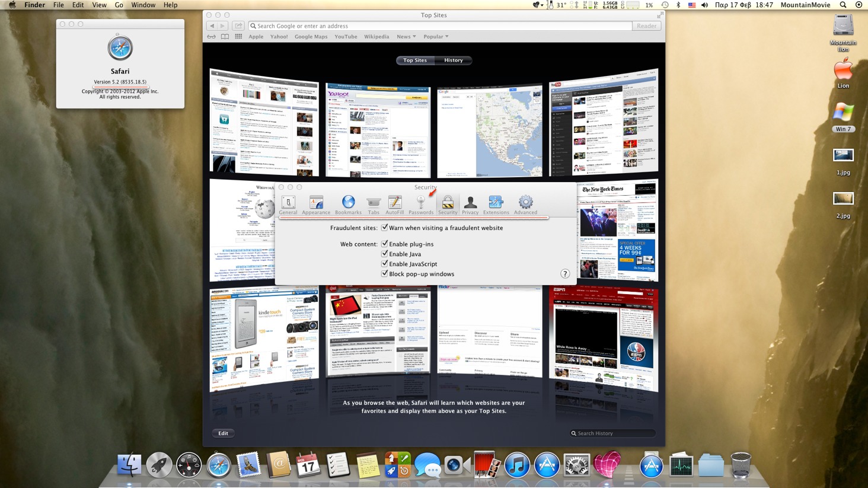
Task: Show Top Sites grid icon
Action: (238, 37)
